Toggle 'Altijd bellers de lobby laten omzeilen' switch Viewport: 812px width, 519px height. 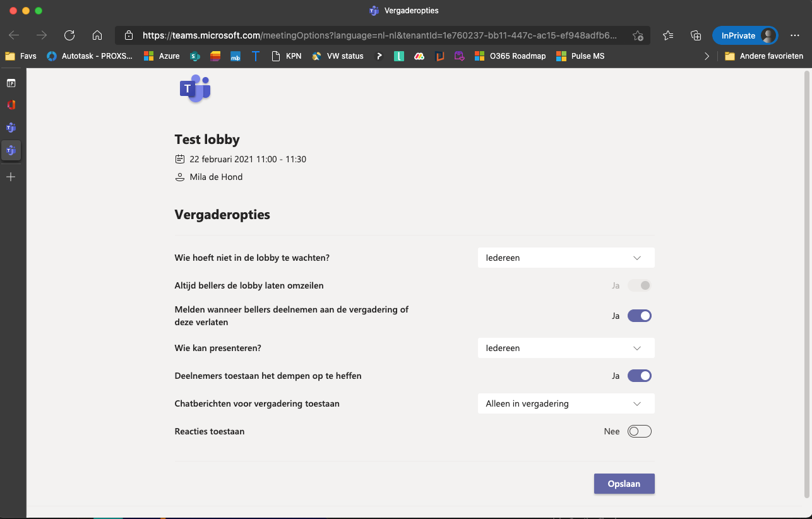pos(639,285)
